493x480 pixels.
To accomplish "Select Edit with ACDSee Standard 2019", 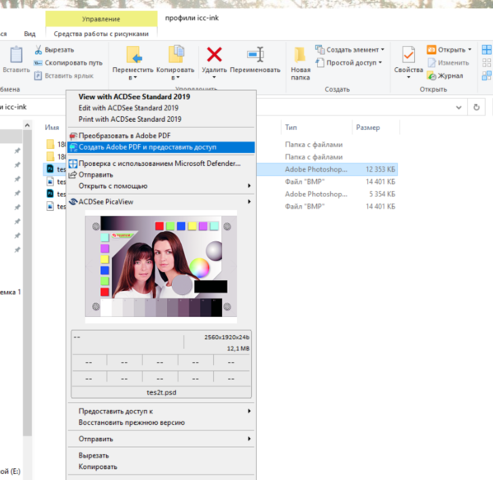I will click(128, 108).
